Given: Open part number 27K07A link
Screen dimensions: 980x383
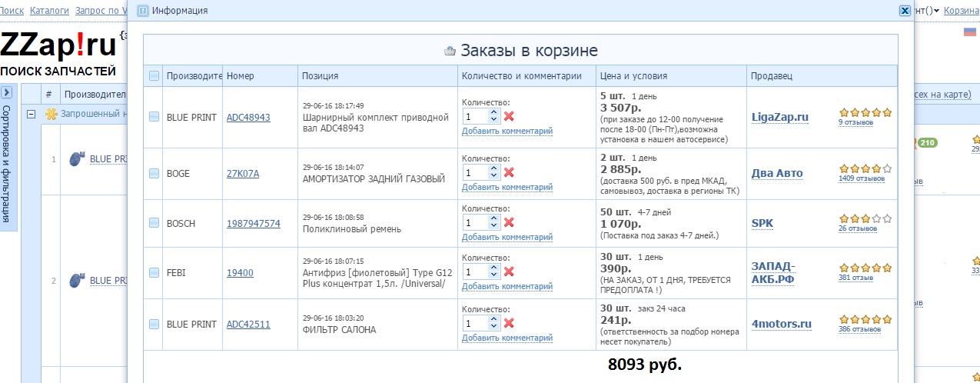Looking at the screenshot, I should coord(243,173).
